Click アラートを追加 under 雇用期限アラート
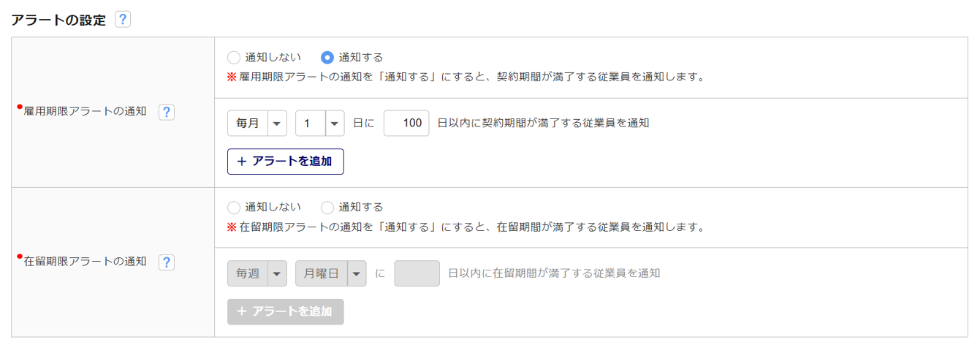The width and height of the screenshot is (980, 345). [x=285, y=162]
